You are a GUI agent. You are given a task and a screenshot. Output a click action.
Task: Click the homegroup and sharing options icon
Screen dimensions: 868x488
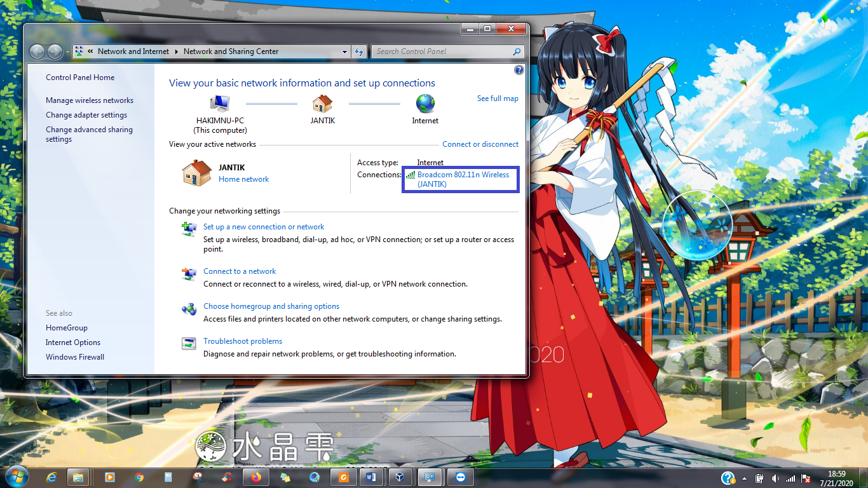[189, 309]
